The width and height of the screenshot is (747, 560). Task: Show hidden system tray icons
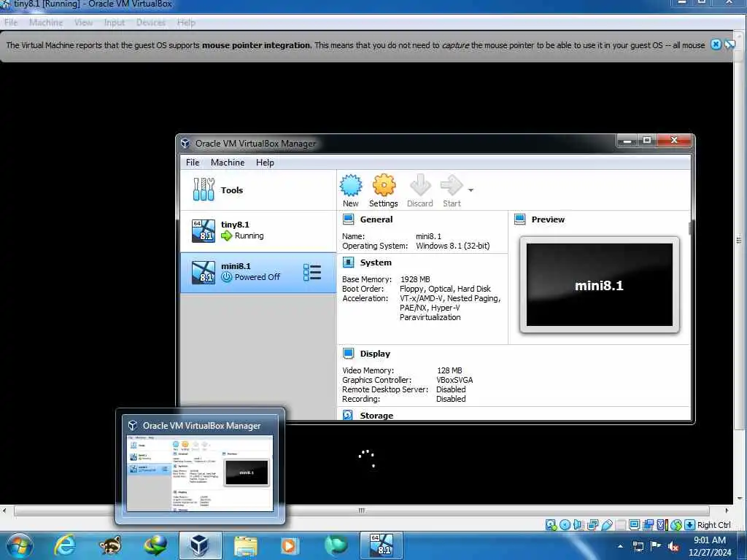click(620, 546)
